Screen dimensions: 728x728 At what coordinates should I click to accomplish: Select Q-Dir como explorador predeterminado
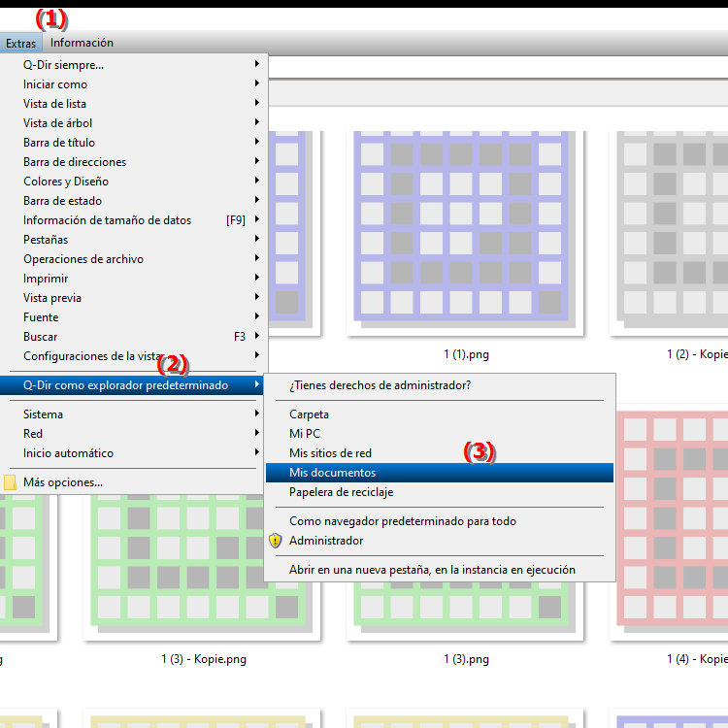click(x=132, y=385)
